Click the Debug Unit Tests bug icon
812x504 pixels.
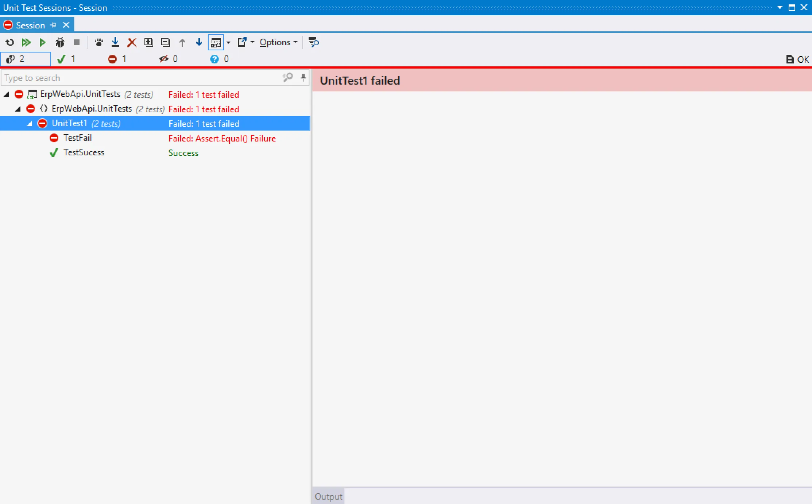pyautogui.click(x=60, y=42)
